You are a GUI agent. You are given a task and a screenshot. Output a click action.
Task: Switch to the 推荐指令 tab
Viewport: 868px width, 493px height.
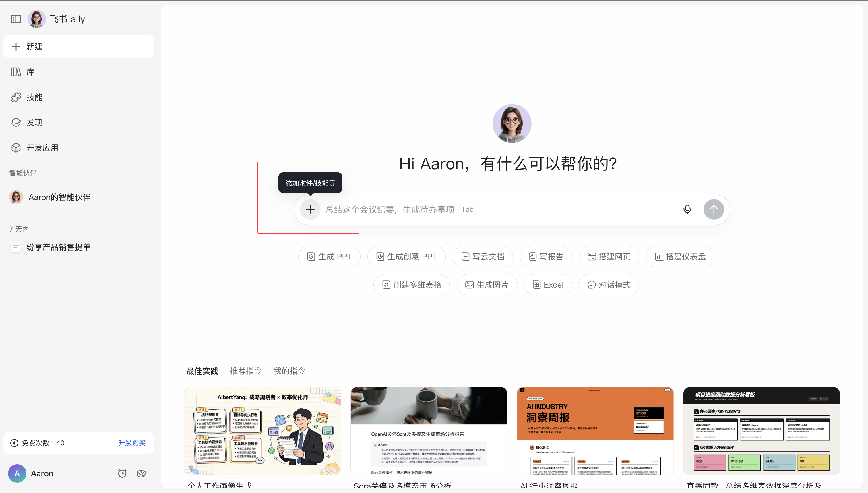click(246, 371)
